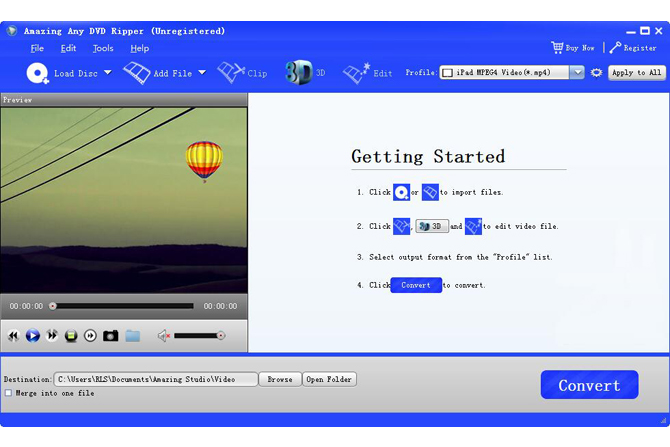Click the Add File icon
The image size is (670, 447).
click(x=136, y=72)
